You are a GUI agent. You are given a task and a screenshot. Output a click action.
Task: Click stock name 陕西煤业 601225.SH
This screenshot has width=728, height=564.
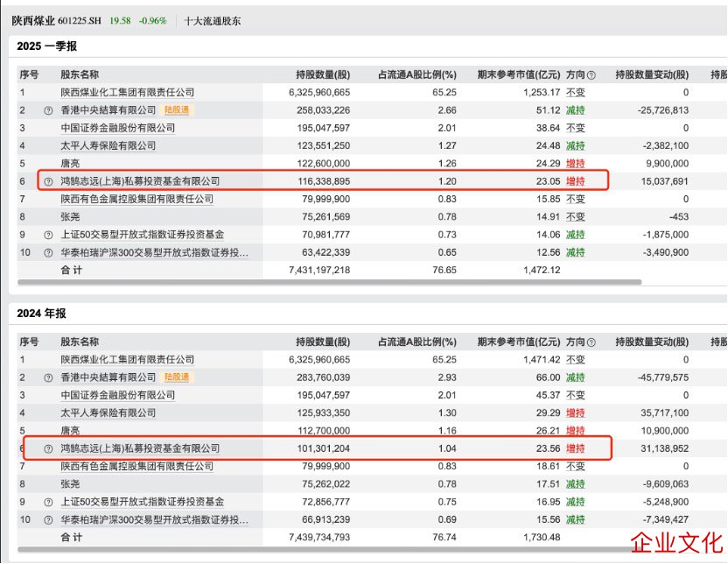(x=56, y=21)
